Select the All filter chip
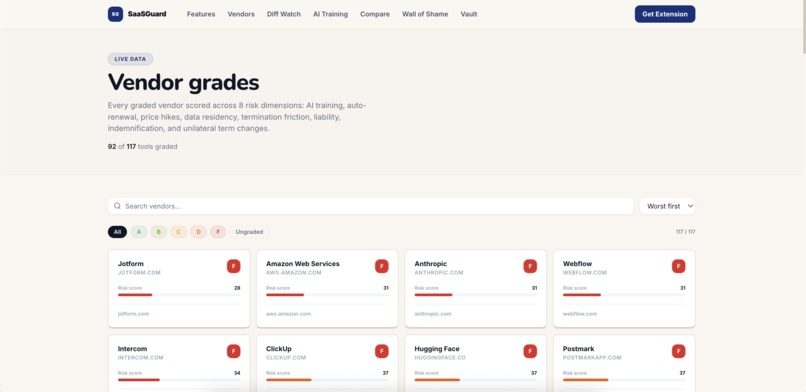The height and width of the screenshot is (392, 806). coord(117,232)
